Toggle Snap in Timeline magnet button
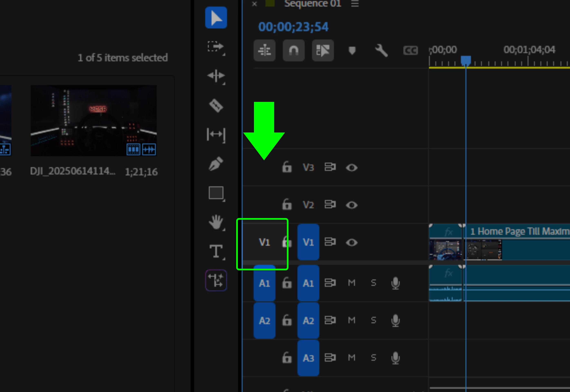 (x=294, y=51)
